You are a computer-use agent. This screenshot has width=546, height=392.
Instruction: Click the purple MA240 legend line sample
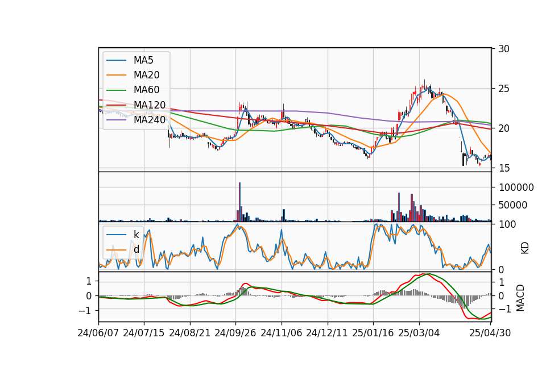116,120
